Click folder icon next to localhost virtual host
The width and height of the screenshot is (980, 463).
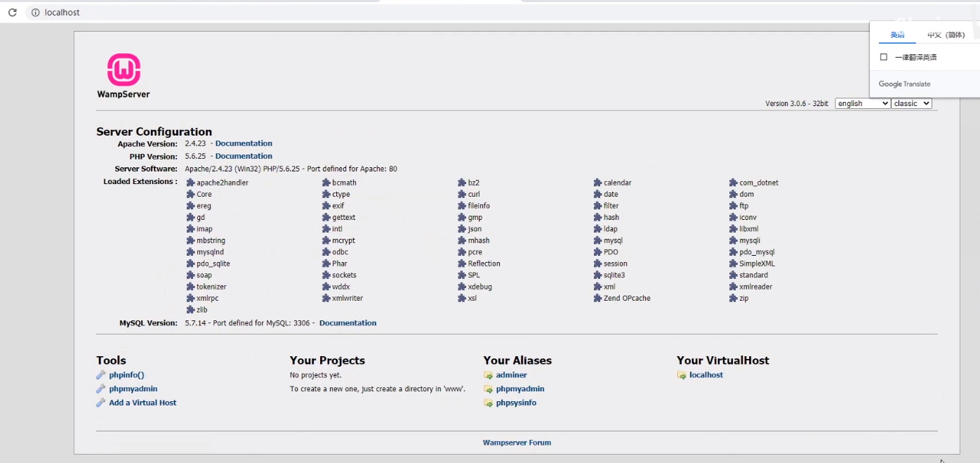[682, 375]
